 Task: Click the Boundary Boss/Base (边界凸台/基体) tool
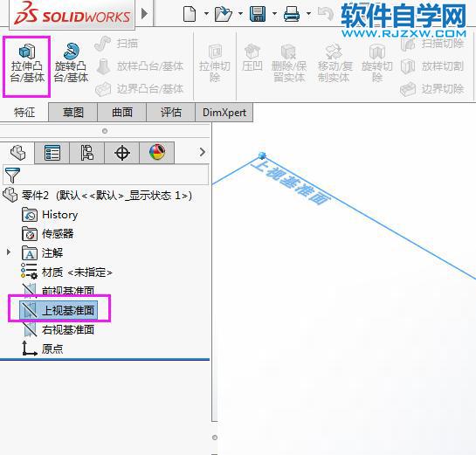[140, 89]
